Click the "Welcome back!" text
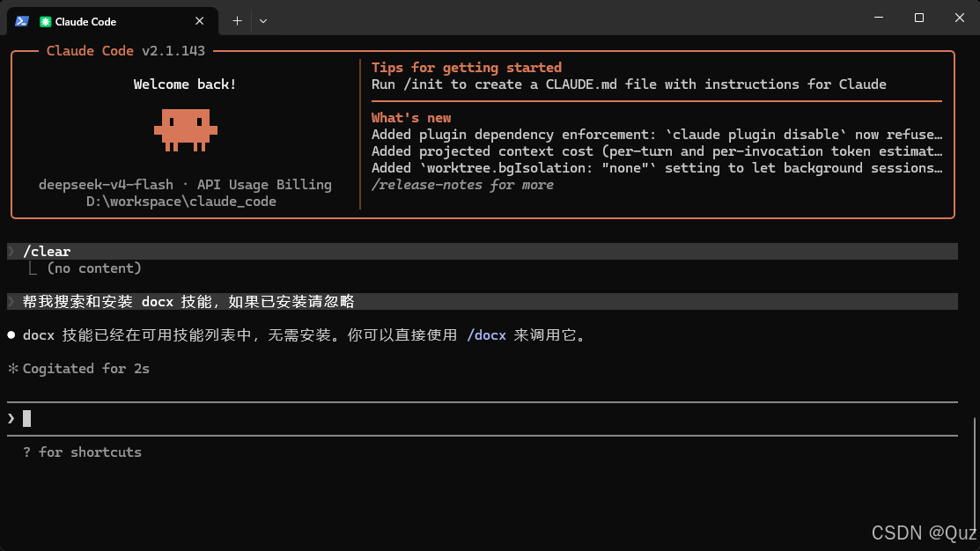Viewport: 980px width, 551px height. point(185,84)
